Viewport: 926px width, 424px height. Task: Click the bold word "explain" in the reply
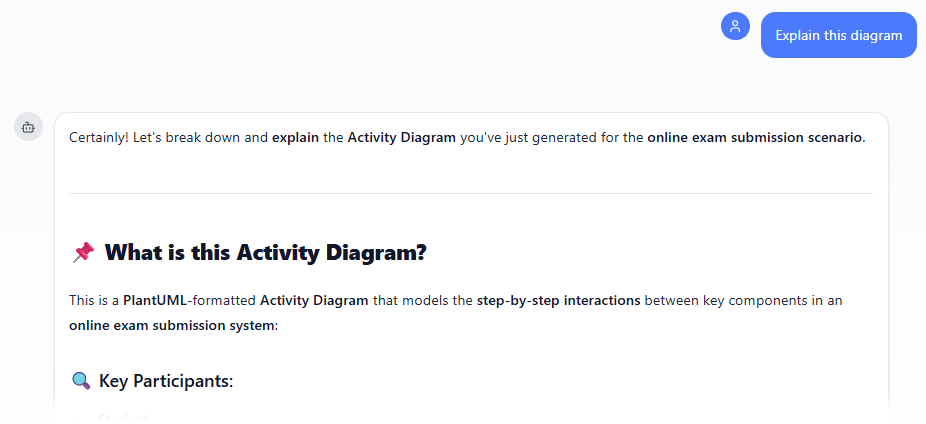pos(295,137)
